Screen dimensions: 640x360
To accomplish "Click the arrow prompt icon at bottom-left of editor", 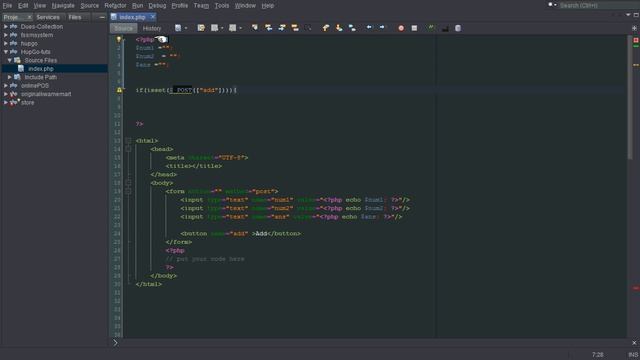I will tap(115, 342).
